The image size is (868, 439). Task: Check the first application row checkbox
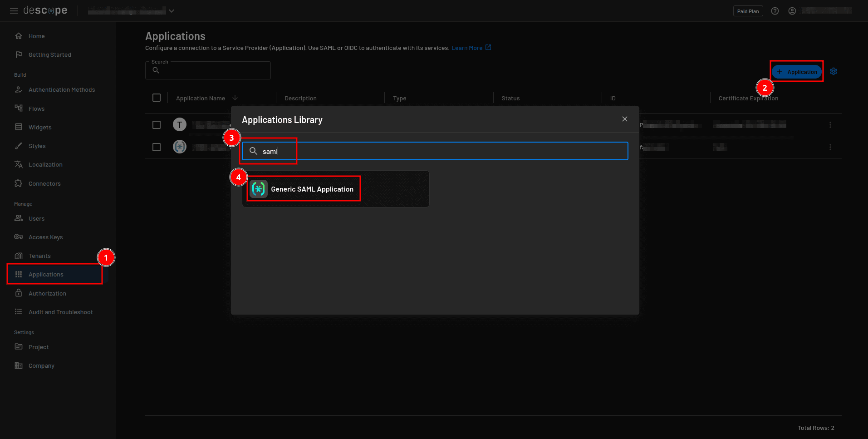pos(157,125)
